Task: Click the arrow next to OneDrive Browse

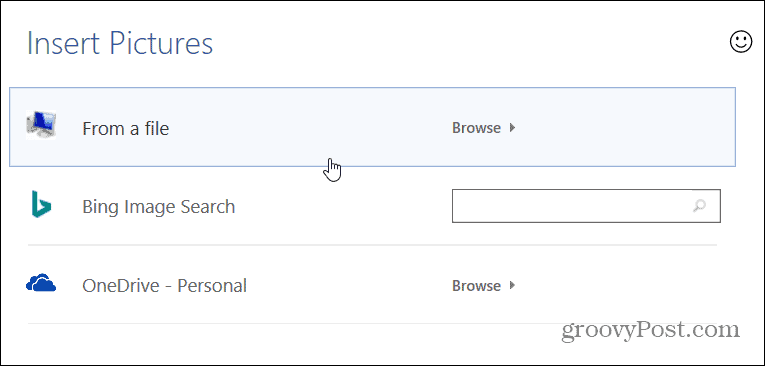Action: pos(512,285)
